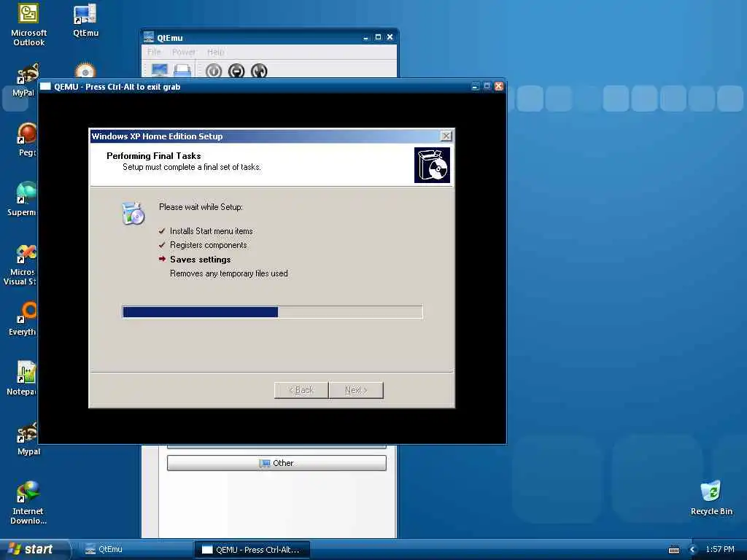The image size is (747, 560).
Task: Select the disc icon beneath the QtEmu shortcut
Action: (x=85, y=71)
